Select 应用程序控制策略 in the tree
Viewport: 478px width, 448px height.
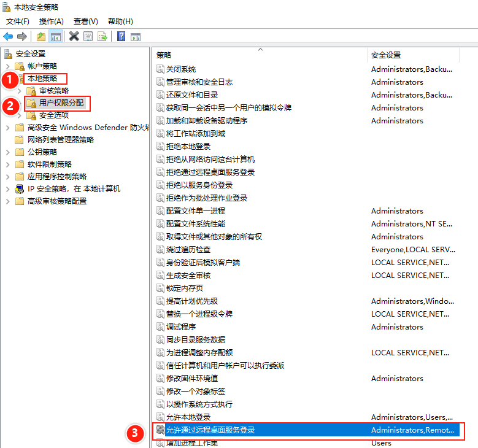pyautogui.click(x=57, y=177)
